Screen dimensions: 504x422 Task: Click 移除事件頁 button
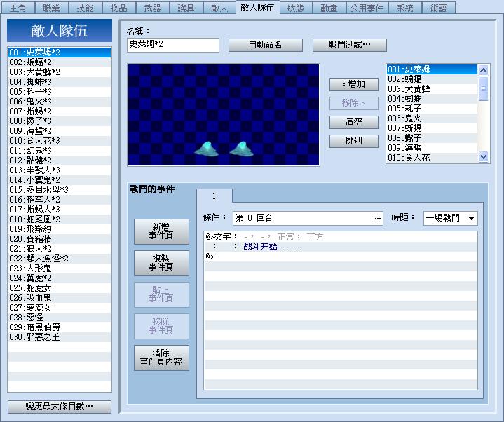(161, 326)
